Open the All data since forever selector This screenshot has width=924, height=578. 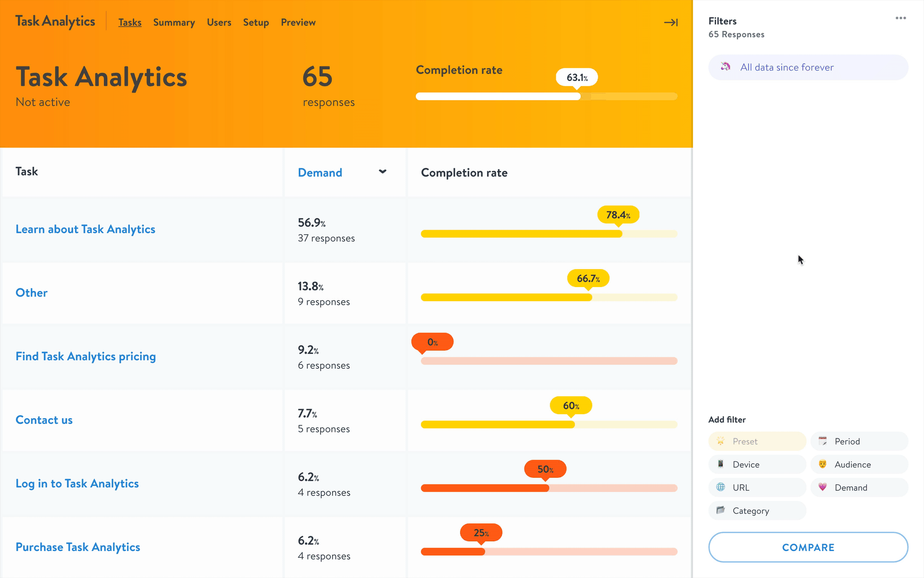pos(808,67)
